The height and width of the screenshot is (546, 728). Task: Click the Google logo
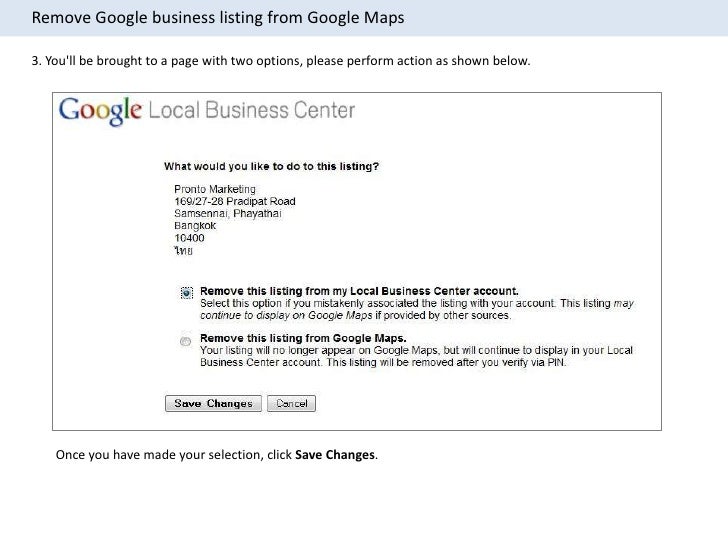click(x=100, y=111)
